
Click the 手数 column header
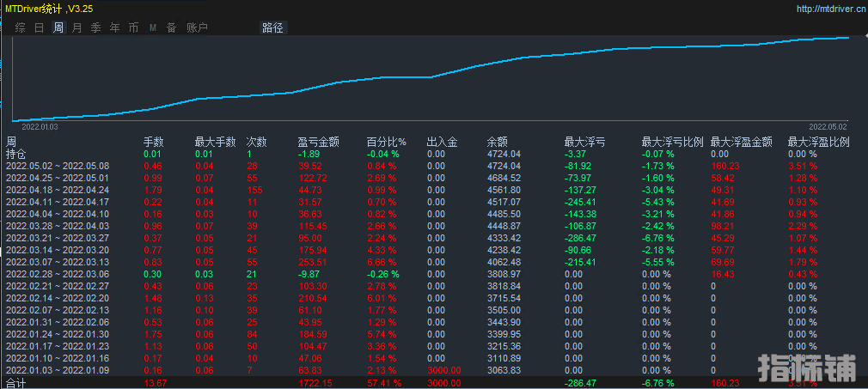[153, 142]
